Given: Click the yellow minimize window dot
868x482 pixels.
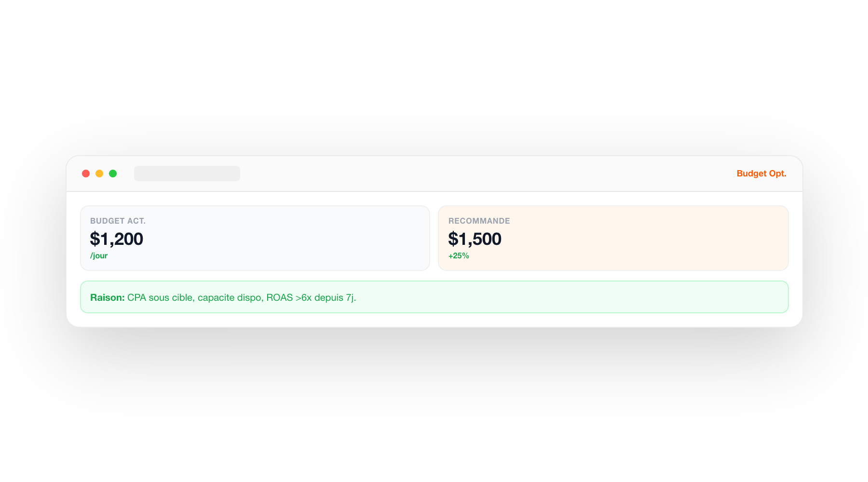Looking at the screenshot, I should click(99, 174).
